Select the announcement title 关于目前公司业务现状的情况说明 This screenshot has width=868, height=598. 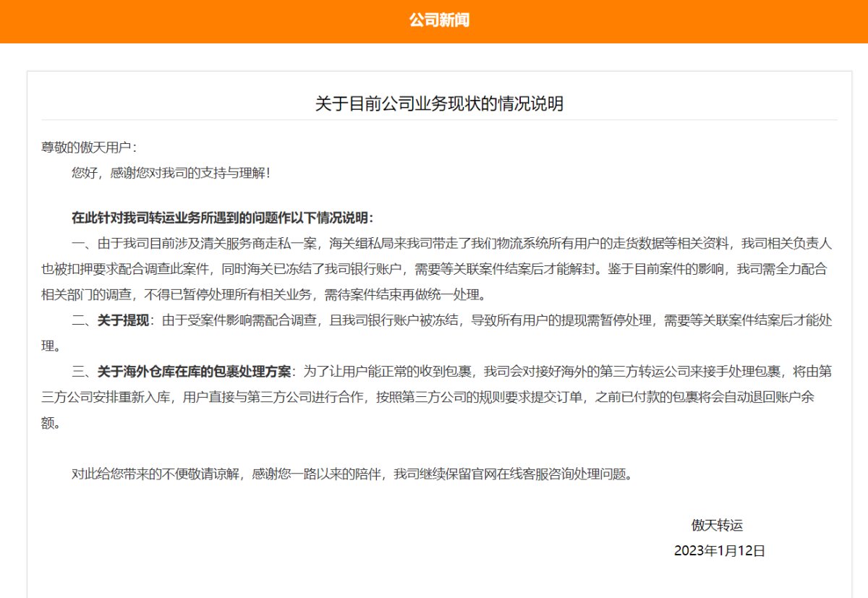(434, 103)
